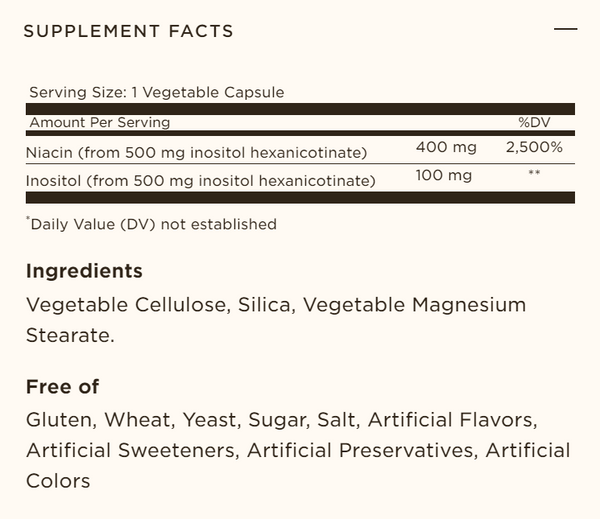
Task: Click the Artificial Sweeteners text
Action: point(132,450)
